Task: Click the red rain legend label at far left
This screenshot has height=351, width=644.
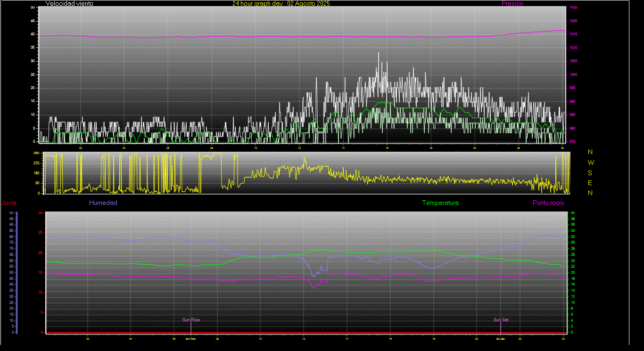Action: coord(9,203)
